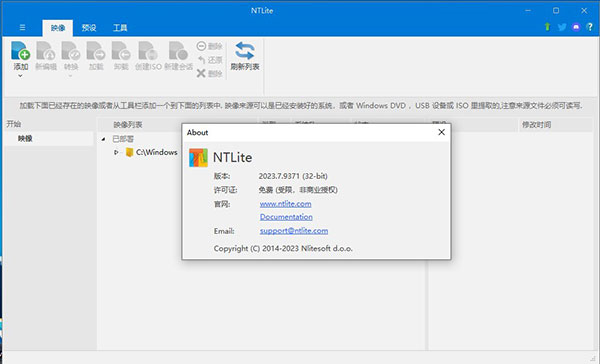Select 映像 in the left sidebar
The height and width of the screenshot is (364, 600).
tap(49, 139)
